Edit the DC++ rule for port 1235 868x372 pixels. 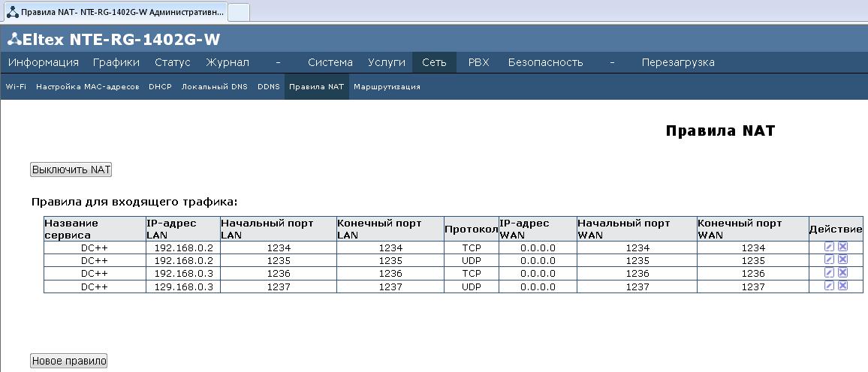829,259
